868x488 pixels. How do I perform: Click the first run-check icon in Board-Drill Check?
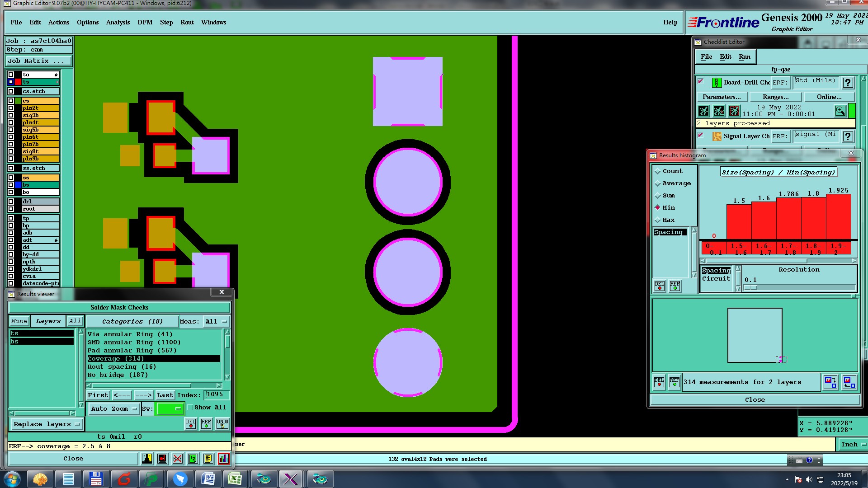click(703, 111)
